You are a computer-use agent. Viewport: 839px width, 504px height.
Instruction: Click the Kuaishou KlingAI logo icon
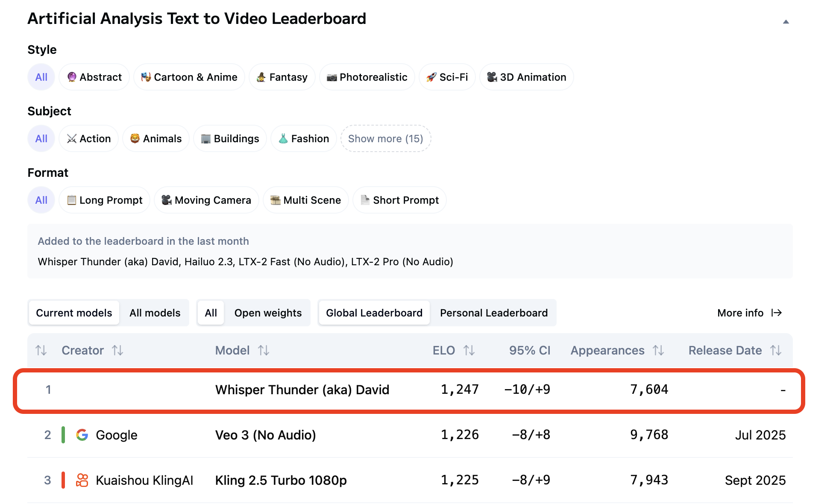(x=82, y=480)
